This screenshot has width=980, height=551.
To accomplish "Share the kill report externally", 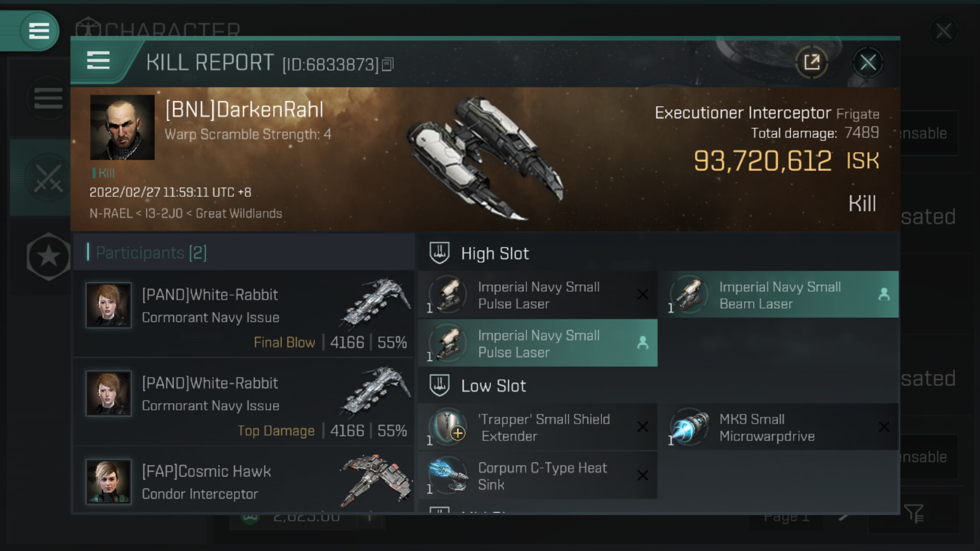I will pos(811,63).
